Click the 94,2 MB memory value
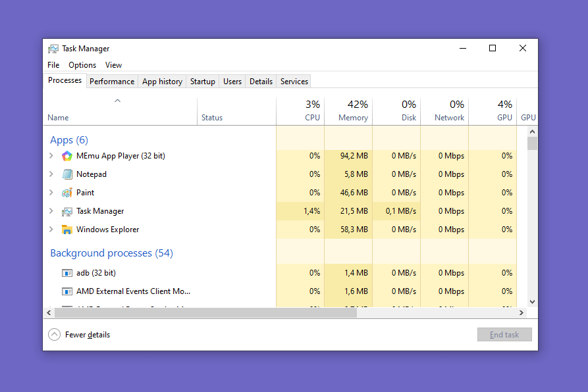The image size is (588, 392). point(354,156)
